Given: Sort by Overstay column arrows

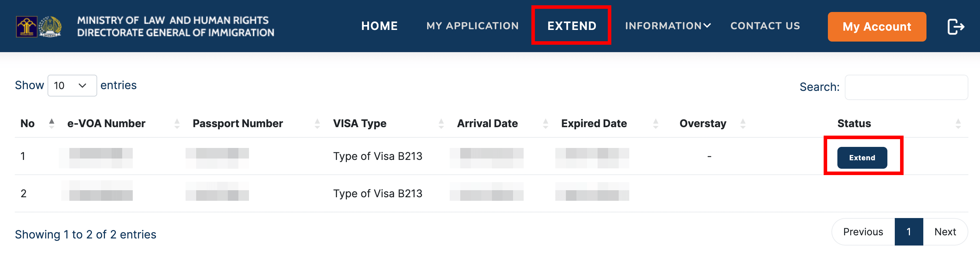Looking at the screenshot, I should [x=743, y=123].
